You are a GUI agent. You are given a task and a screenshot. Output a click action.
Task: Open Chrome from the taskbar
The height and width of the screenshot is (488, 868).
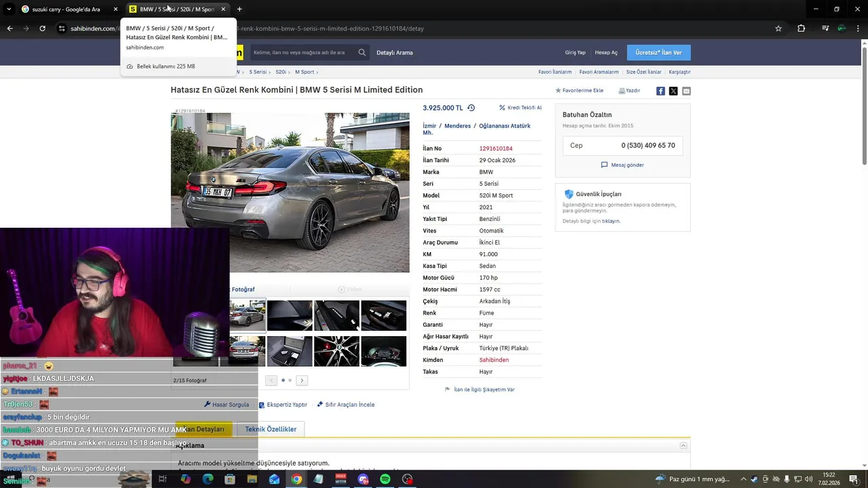tap(296, 479)
